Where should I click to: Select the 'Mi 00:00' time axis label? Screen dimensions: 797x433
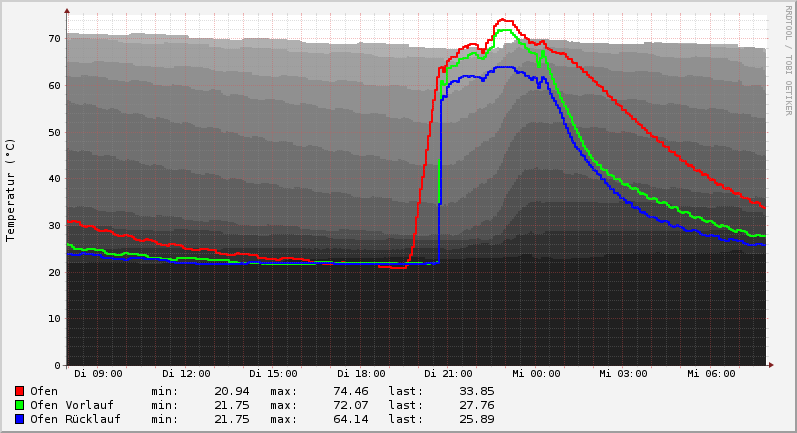click(536, 374)
